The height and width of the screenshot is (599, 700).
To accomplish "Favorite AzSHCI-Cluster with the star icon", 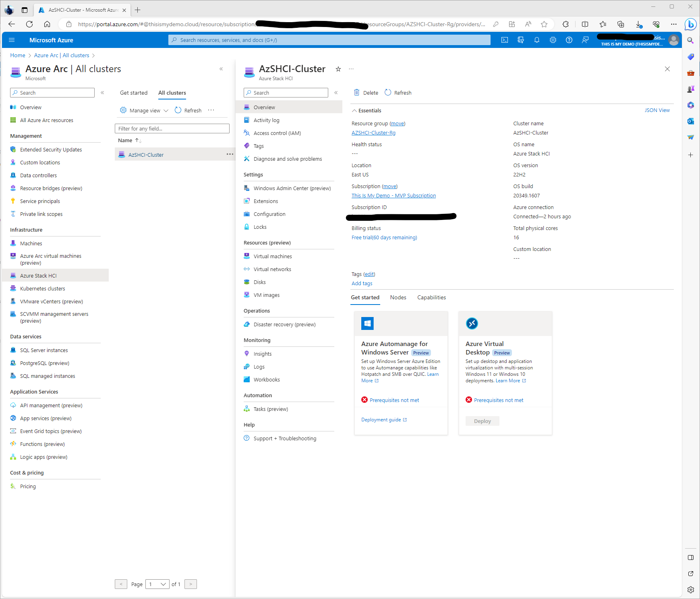I will [x=338, y=69].
